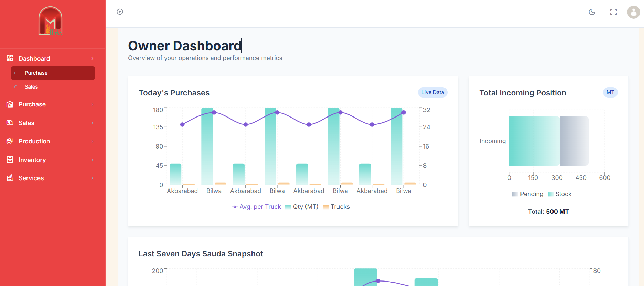
Task: Collapse the Dashboard menu chevron
Action: 92,59
